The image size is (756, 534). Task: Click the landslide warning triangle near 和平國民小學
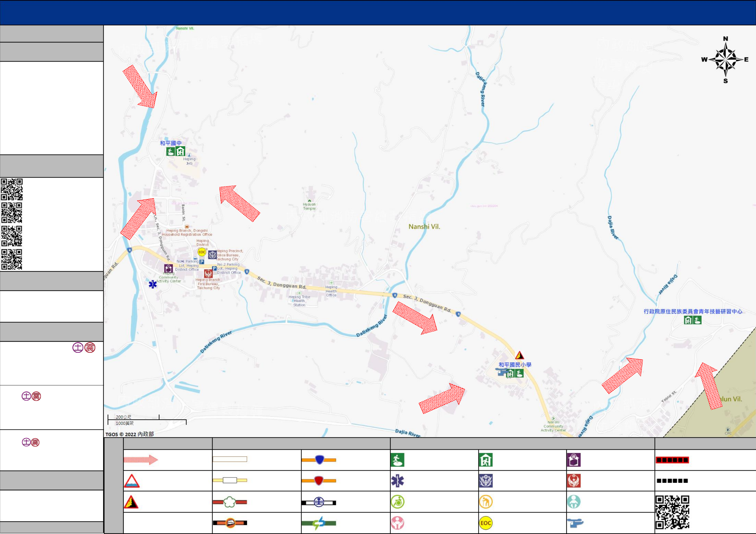pos(520,355)
